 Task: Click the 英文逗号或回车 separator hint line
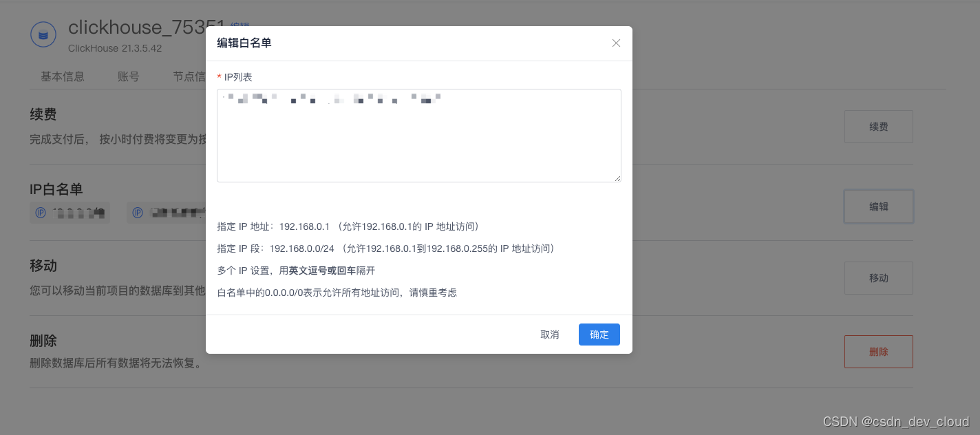click(296, 270)
